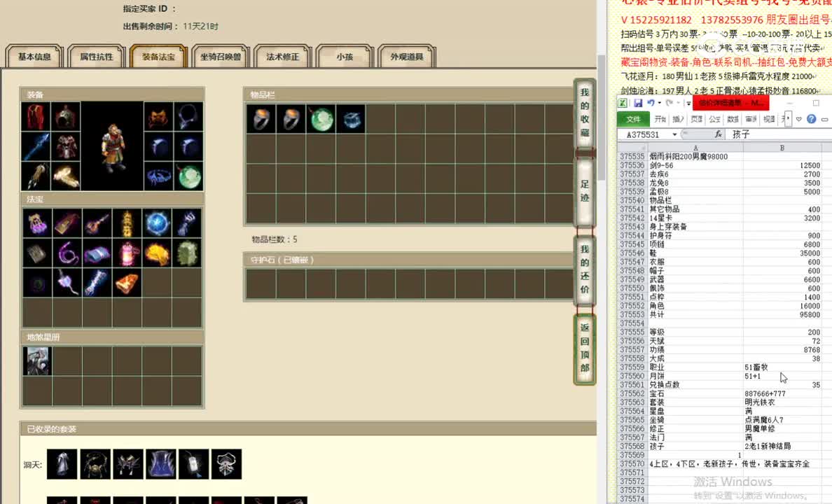Select the green stone block talisman icon
Image resolution: width=832 pixels, height=504 pixels.
[x=187, y=253]
